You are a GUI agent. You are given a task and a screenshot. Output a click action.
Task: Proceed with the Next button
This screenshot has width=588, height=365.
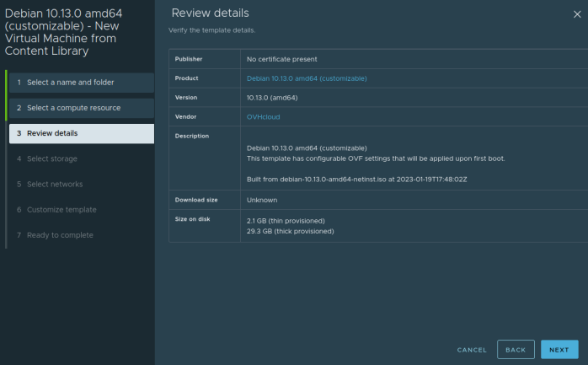point(559,349)
